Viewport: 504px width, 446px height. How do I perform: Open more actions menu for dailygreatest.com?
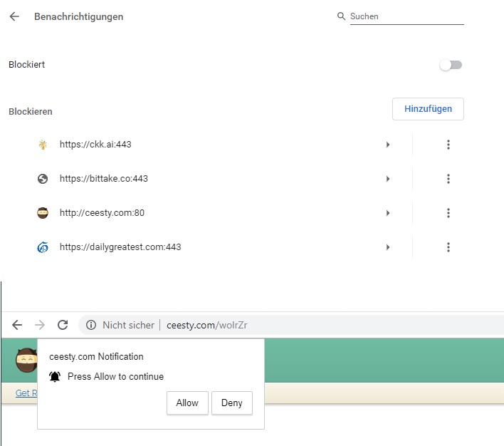pos(448,247)
